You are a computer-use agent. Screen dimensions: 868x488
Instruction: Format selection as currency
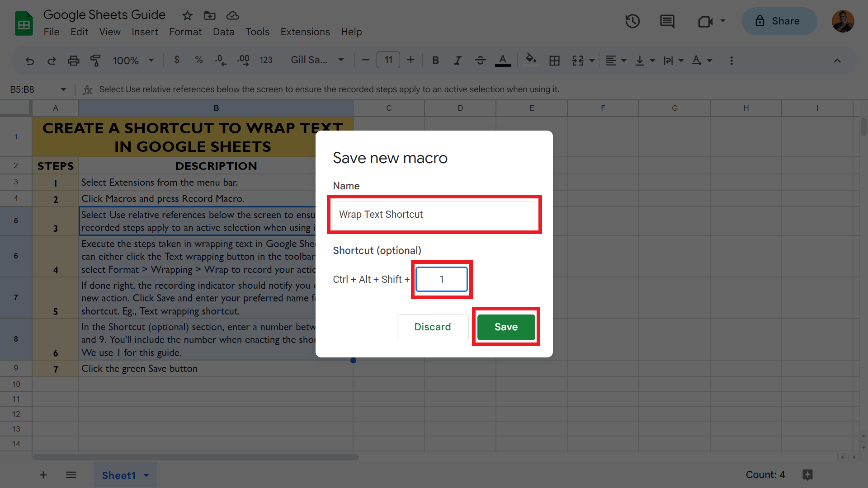[x=177, y=60]
